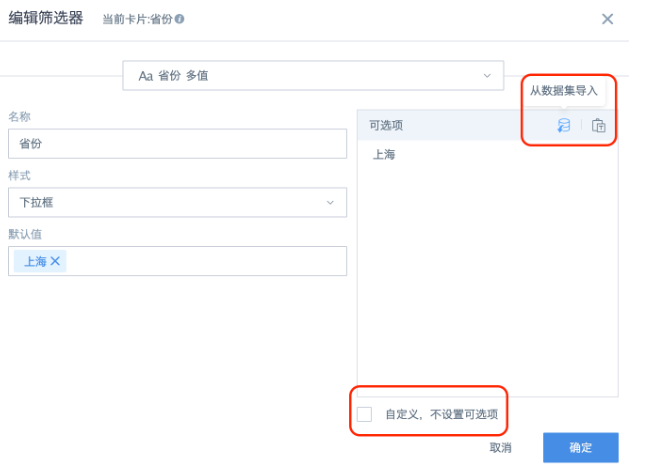
Task: Focus the 名称 input field containing 省份
Action: click(x=177, y=144)
